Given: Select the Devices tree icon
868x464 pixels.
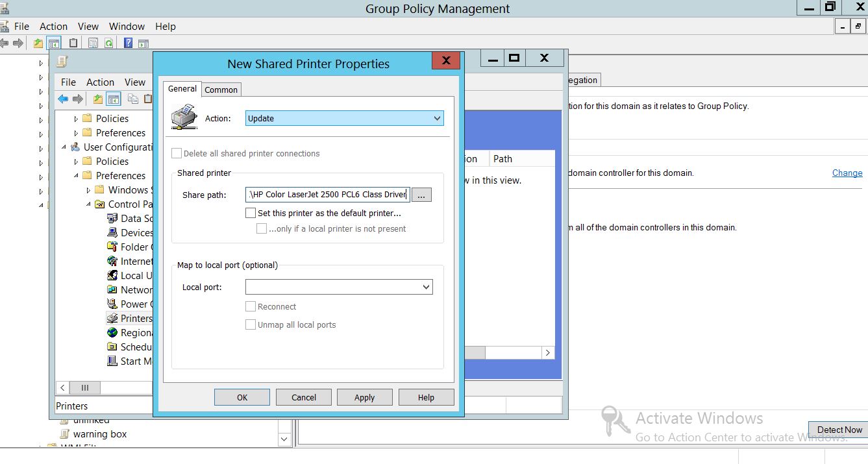Looking at the screenshot, I should (x=112, y=233).
